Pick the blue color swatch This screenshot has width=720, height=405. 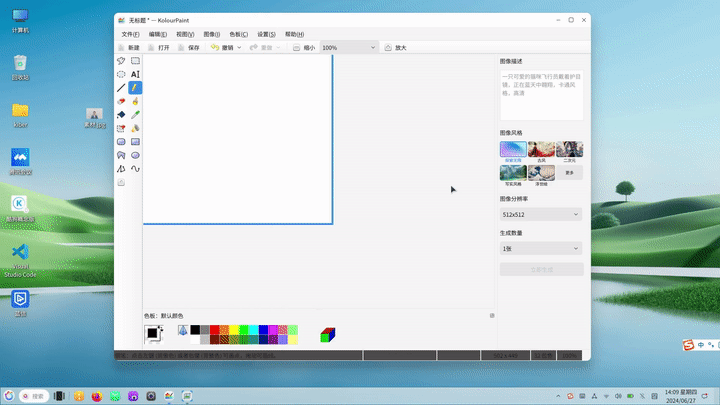[x=263, y=330]
